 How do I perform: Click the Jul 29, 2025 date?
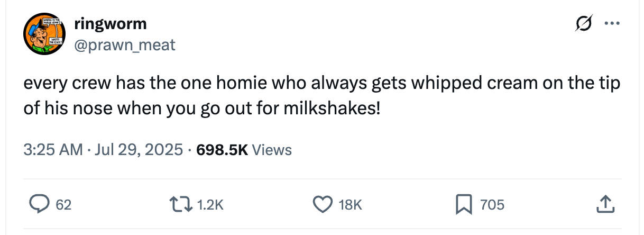(x=140, y=150)
